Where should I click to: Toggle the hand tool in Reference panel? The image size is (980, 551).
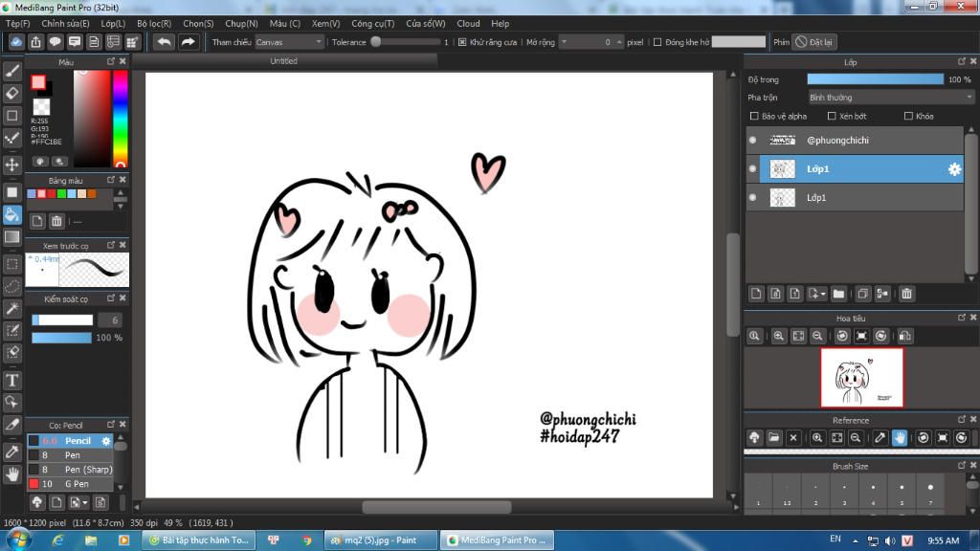[900, 438]
